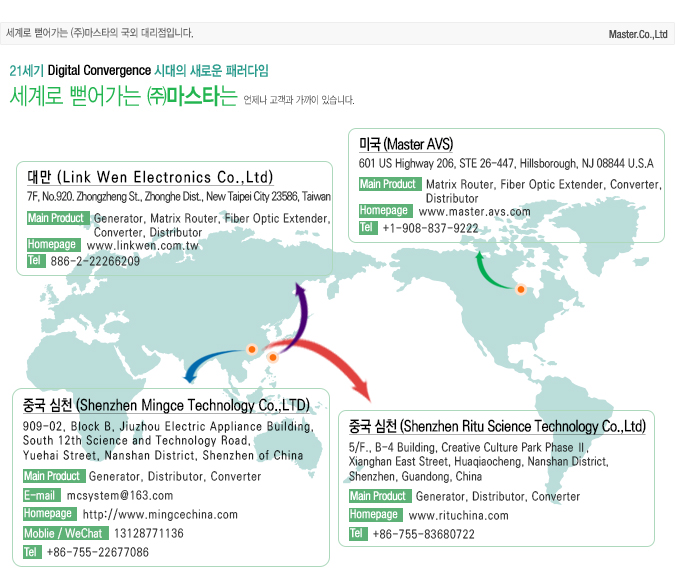This screenshot has width=675, height=583.
Task: Click the Yuehai Street, Nanshan District line
Action: [163, 456]
